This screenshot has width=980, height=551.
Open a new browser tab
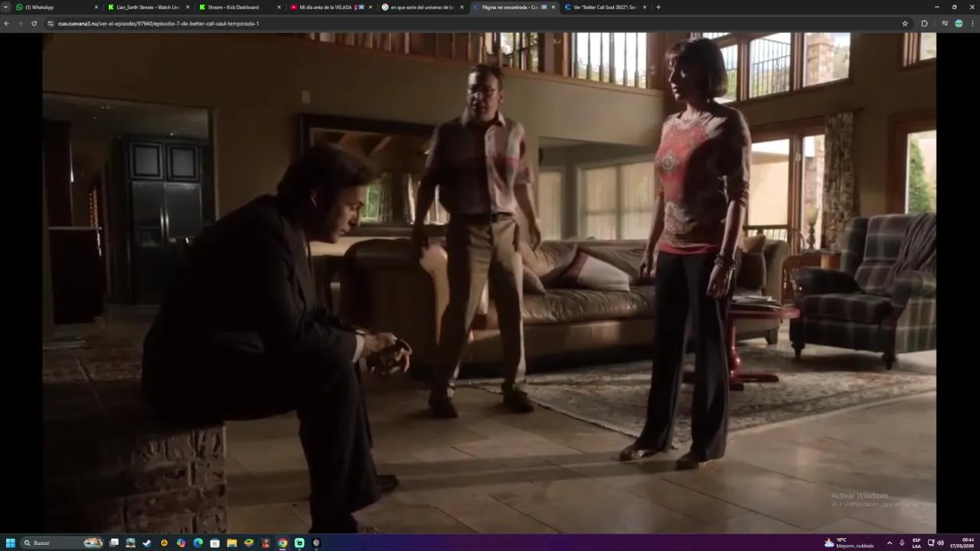[x=658, y=7]
